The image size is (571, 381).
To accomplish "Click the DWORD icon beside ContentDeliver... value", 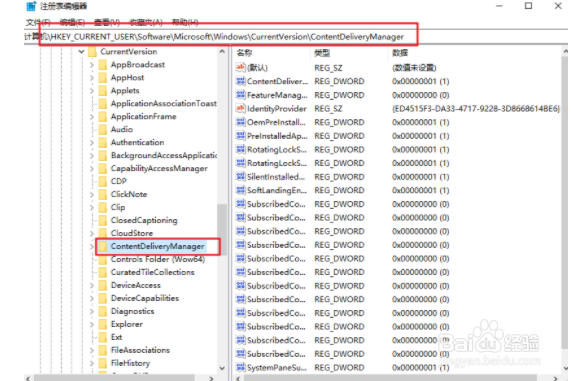I will (240, 81).
